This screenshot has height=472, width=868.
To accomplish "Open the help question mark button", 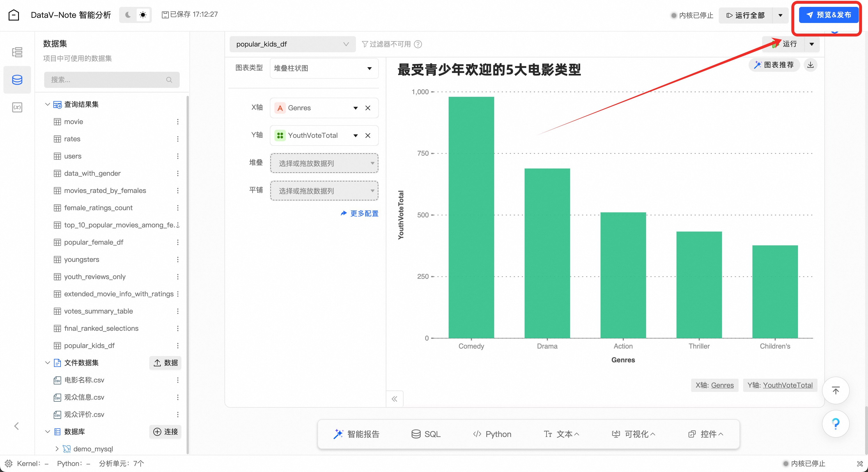I will coord(835,423).
